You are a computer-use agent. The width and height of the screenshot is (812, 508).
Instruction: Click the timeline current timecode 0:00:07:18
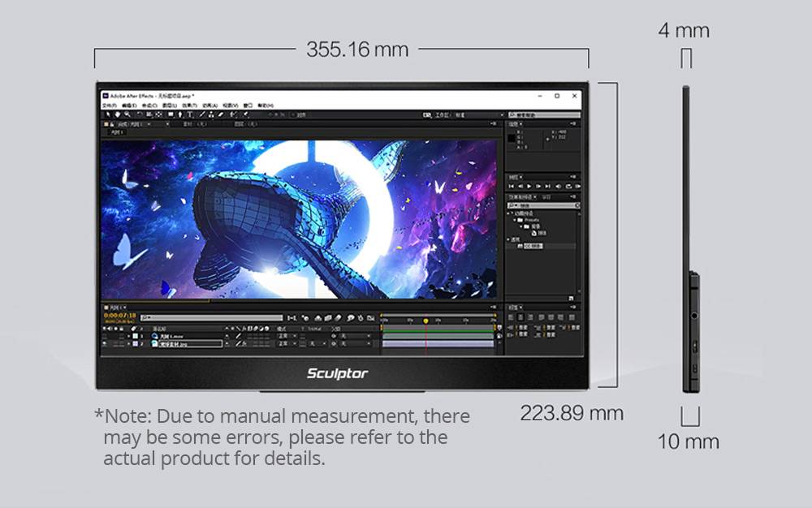(119, 315)
